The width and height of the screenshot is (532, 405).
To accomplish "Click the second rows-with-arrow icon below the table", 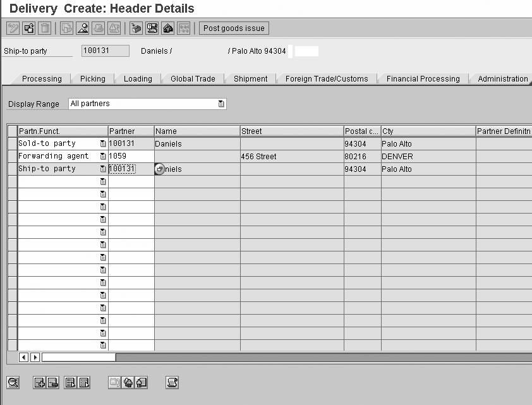I will tap(84, 383).
